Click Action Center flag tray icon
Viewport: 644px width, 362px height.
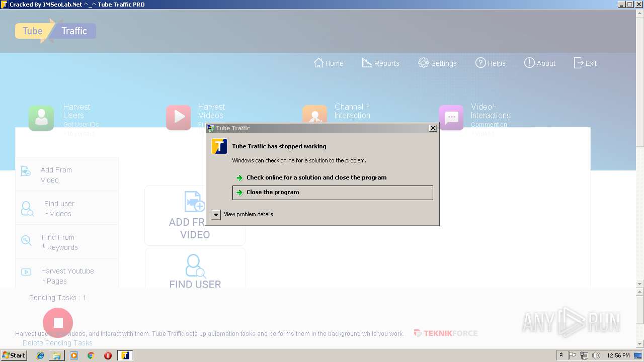point(572,355)
